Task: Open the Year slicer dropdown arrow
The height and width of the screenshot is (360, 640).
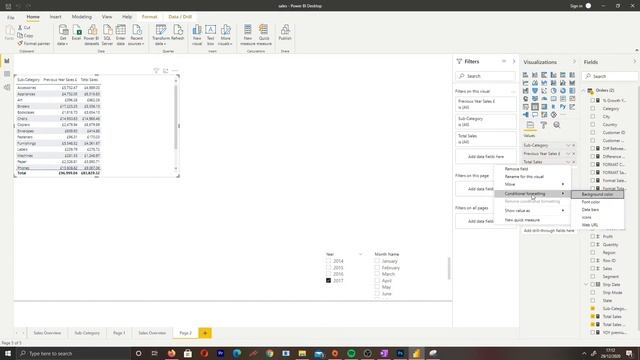Action: pyautogui.click(x=360, y=254)
